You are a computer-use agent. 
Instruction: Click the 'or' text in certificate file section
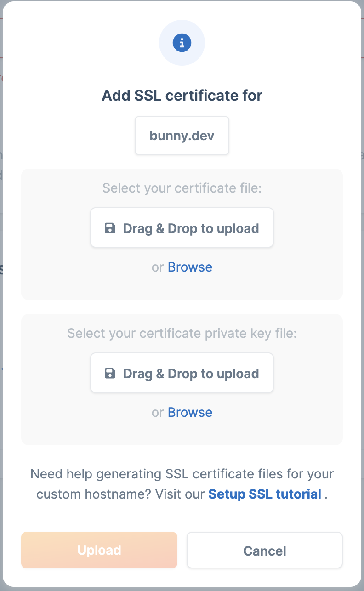(158, 267)
